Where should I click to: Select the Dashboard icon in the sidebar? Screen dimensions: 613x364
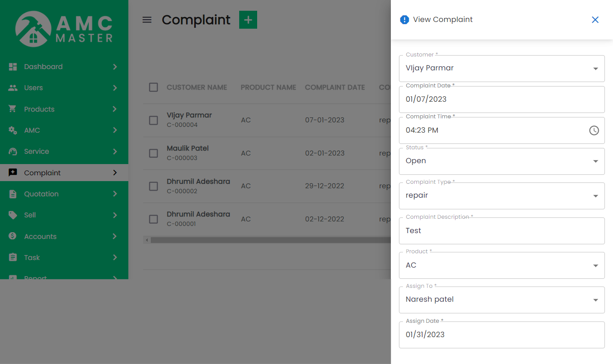13,66
